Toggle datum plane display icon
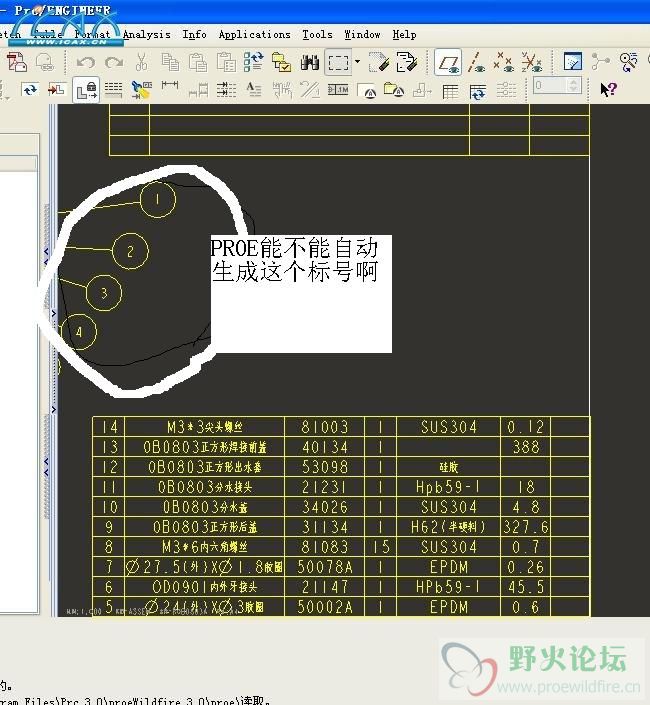Viewport: 650px width, 705px height. pos(448,62)
